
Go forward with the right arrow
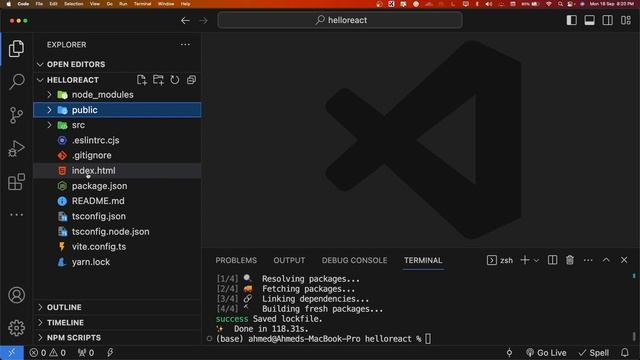point(203,20)
